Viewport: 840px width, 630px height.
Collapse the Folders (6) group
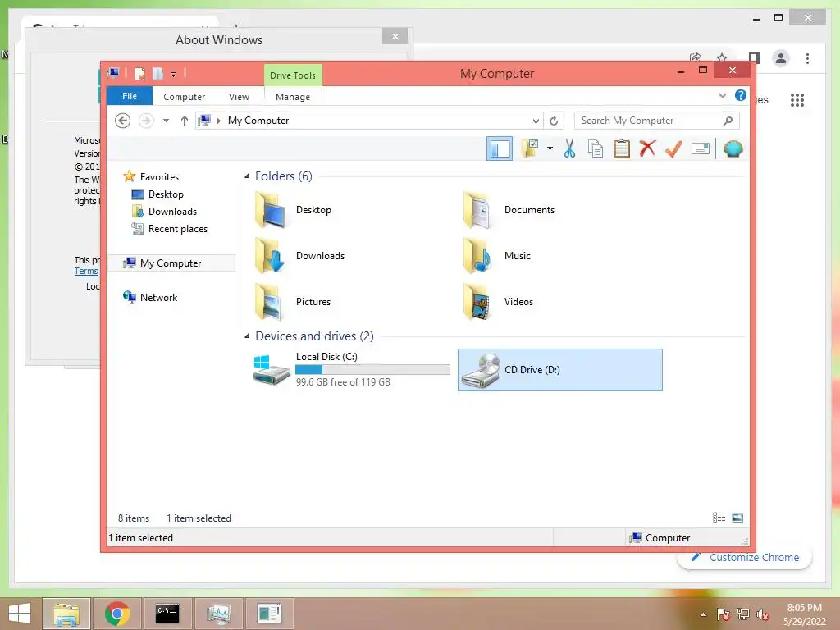(247, 176)
